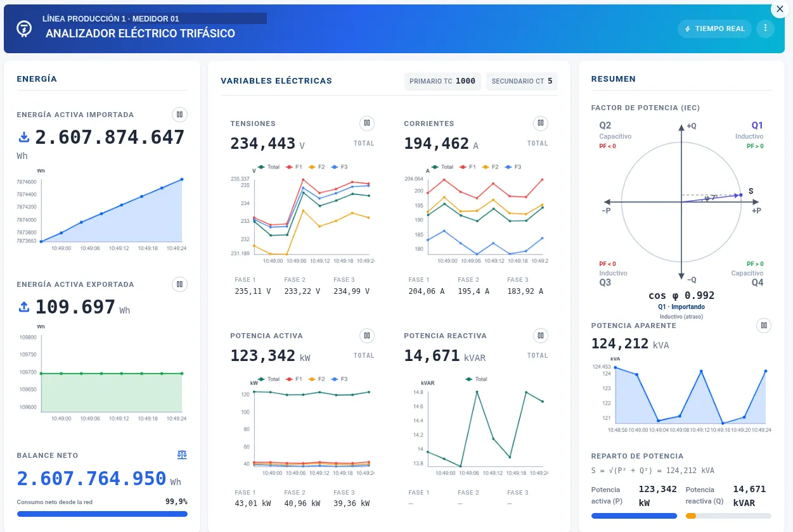This screenshot has width=793, height=532.
Task: Click the Q3 Inductivo quadrant label
Action: 613,277
